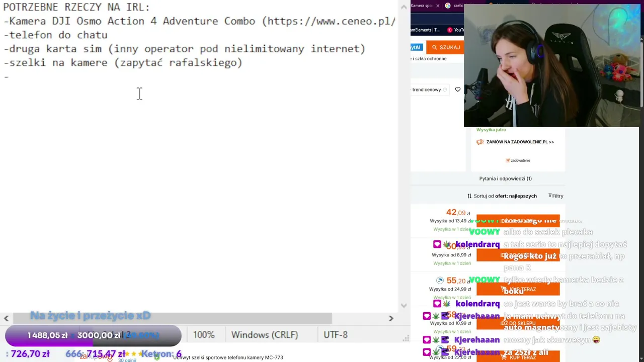Viewport: 644px width, 362px height.
Task: Click the sort arrows icon beside Sortuj
Action: pos(469,196)
